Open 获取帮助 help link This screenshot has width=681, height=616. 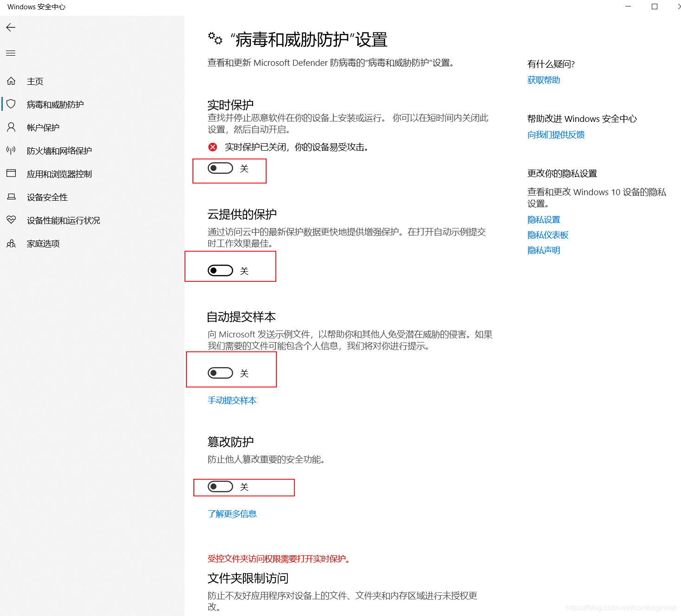coord(543,80)
